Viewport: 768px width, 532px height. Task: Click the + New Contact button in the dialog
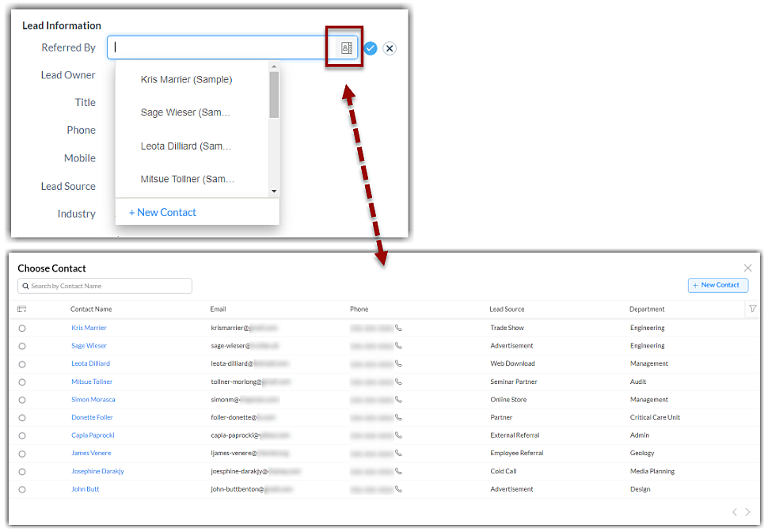click(717, 285)
